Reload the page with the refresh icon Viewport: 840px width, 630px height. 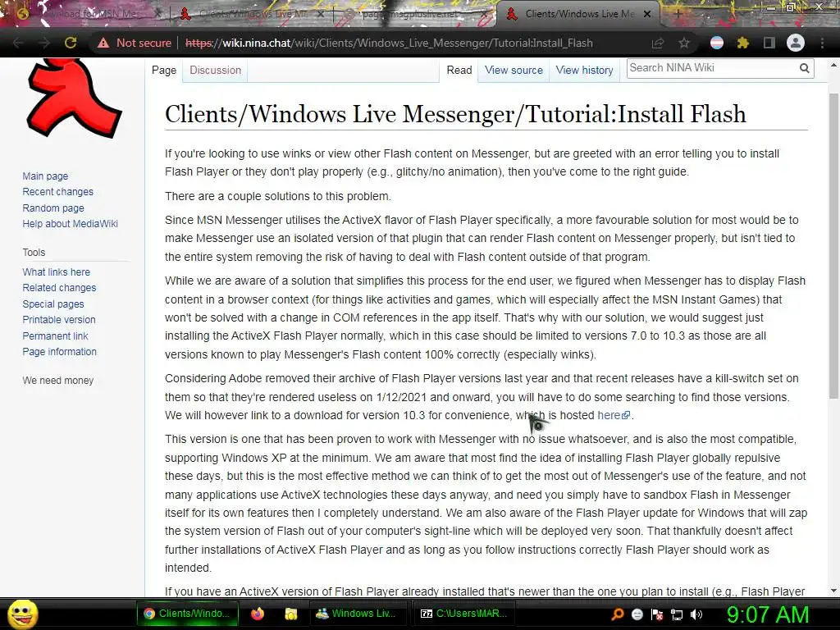(71, 43)
